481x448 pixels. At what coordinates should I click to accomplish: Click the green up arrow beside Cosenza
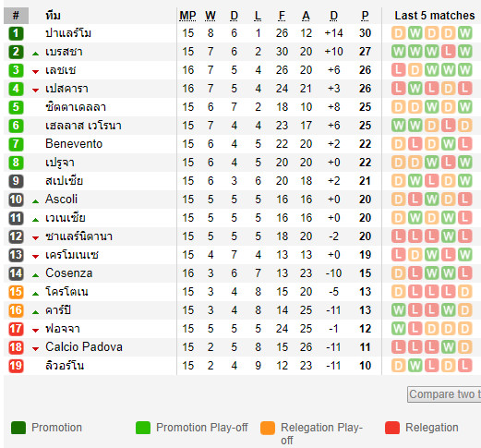[35, 275]
